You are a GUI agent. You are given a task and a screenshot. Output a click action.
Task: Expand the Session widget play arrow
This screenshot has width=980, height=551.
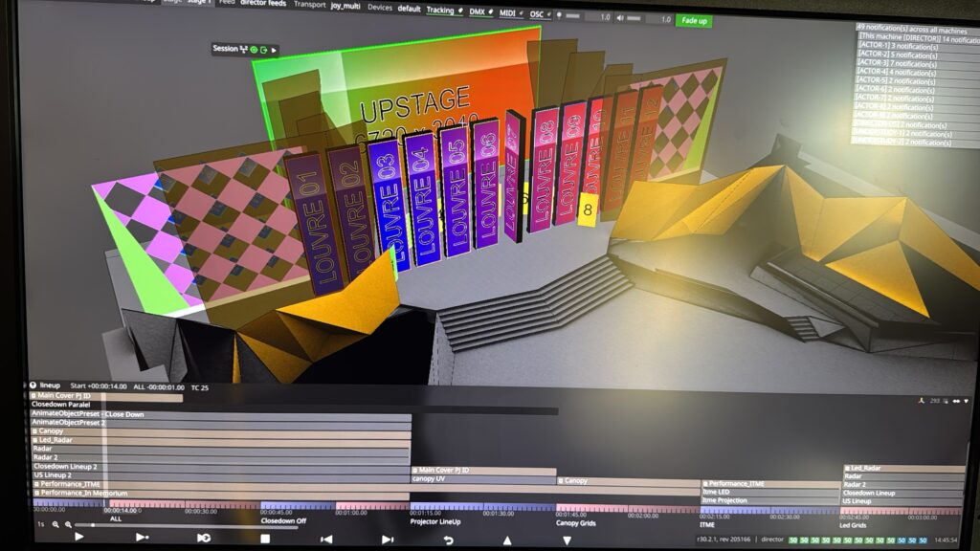click(x=274, y=50)
